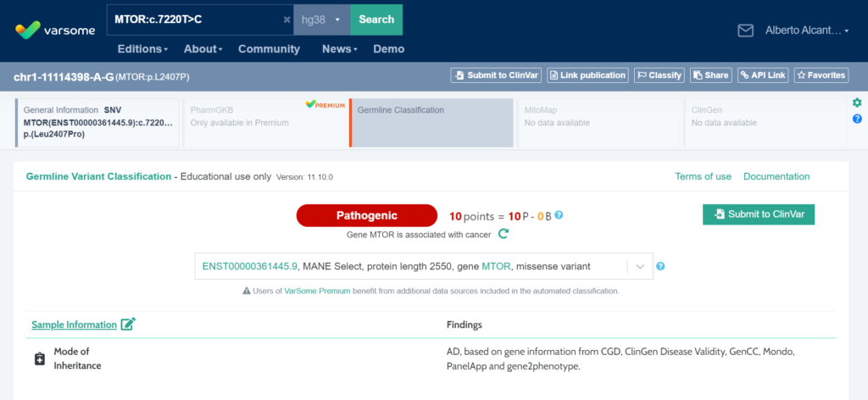Screen dimensions: 868x400
Task: Open the Documentation link
Action: coord(776,176)
